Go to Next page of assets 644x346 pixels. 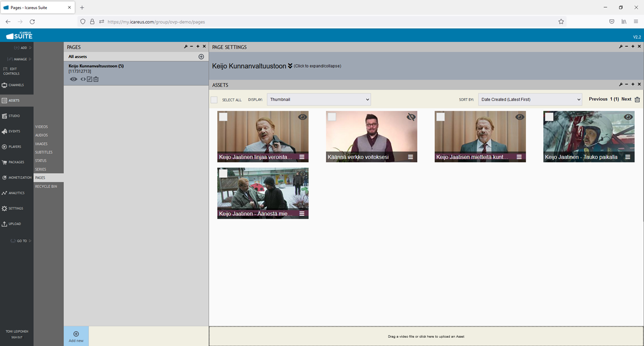click(x=626, y=99)
